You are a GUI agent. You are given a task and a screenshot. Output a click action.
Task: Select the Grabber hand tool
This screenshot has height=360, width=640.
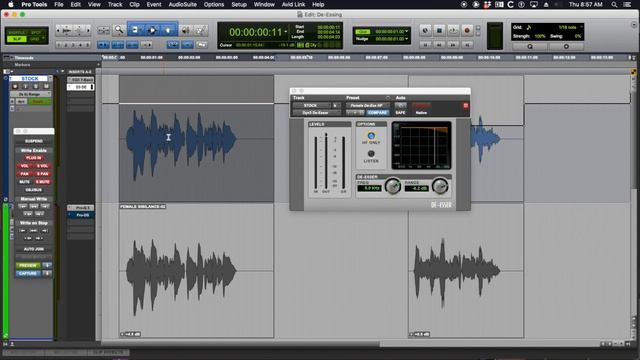[168, 30]
